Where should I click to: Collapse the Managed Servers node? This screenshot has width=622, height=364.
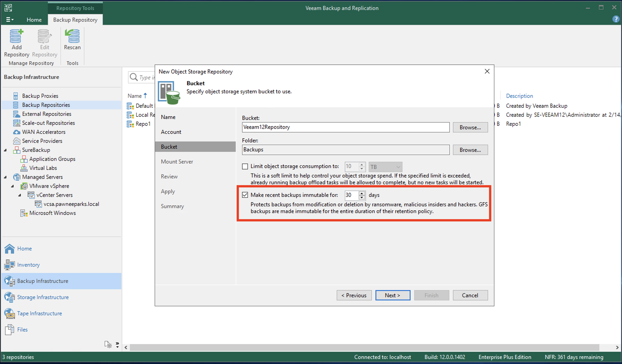pyautogui.click(x=5, y=177)
